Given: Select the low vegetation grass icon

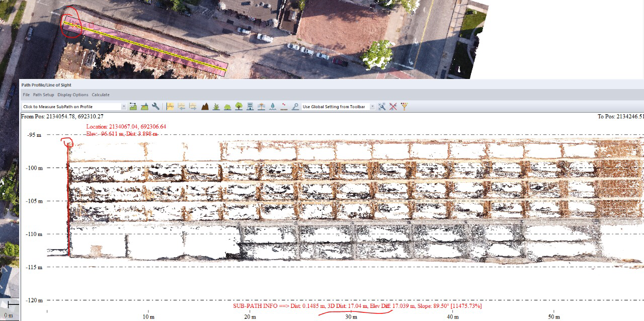Looking at the screenshot, I should click(216, 107).
